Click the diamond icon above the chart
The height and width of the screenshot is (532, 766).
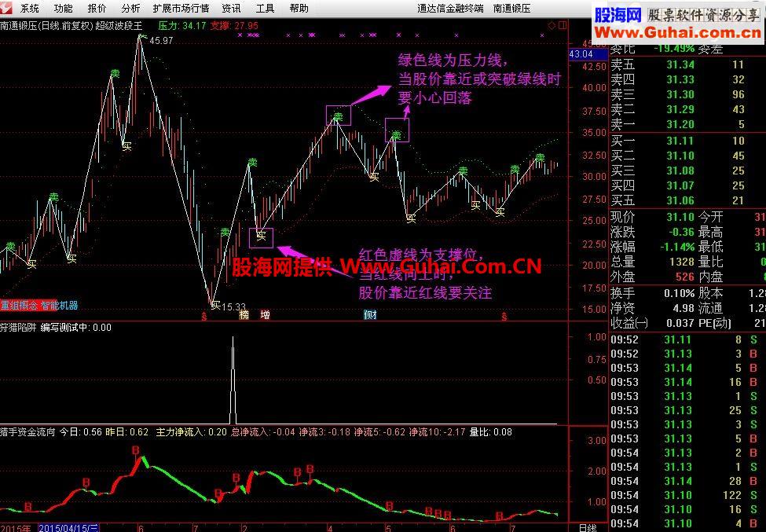click(552, 26)
